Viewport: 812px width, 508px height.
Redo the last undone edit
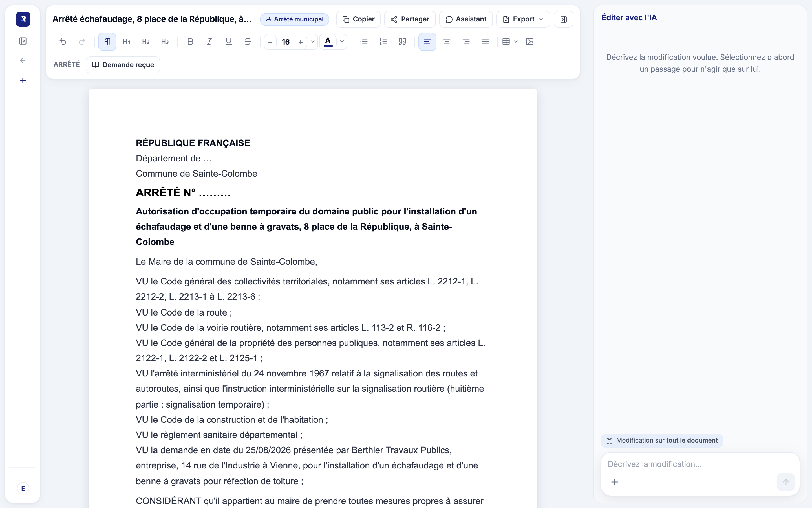82,42
